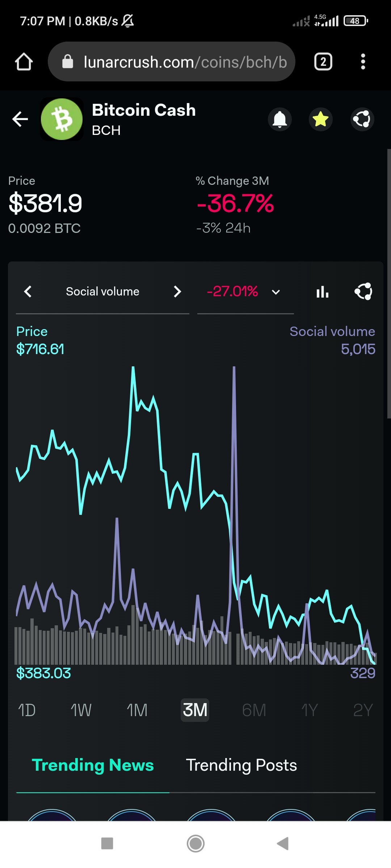Tap the browser home icon

(x=24, y=62)
